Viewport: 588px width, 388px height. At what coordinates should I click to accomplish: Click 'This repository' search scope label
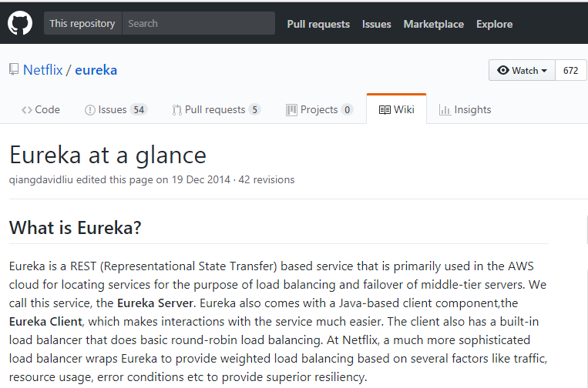[82, 24]
